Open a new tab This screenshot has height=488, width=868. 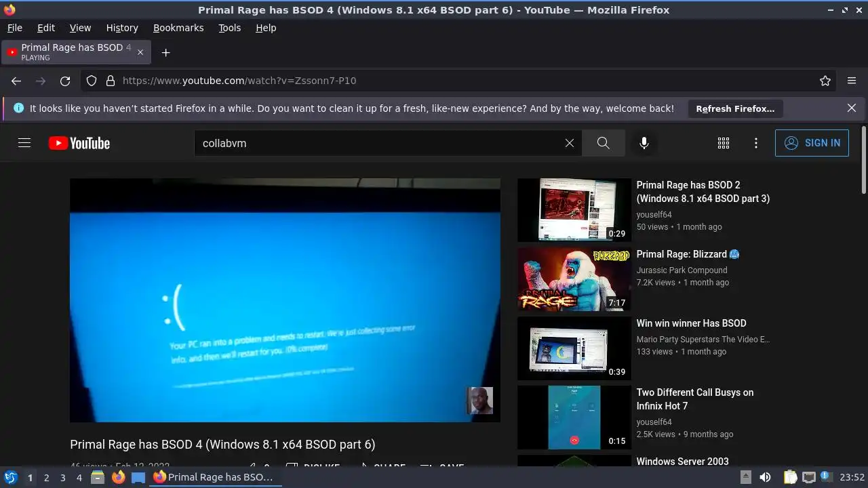165,52
